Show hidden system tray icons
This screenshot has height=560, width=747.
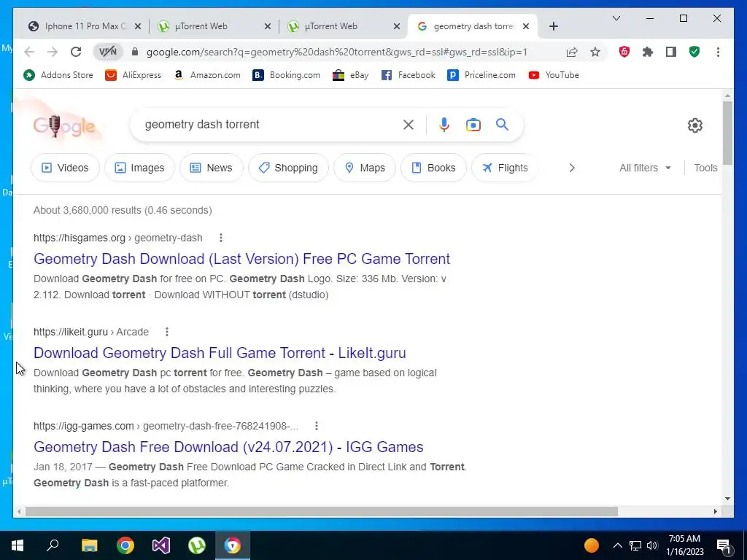coord(617,545)
